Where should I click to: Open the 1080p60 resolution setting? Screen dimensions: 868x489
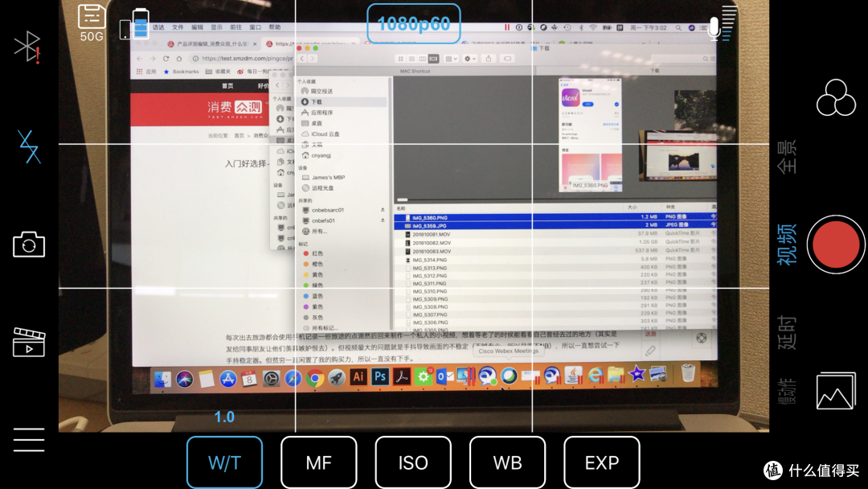[414, 23]
